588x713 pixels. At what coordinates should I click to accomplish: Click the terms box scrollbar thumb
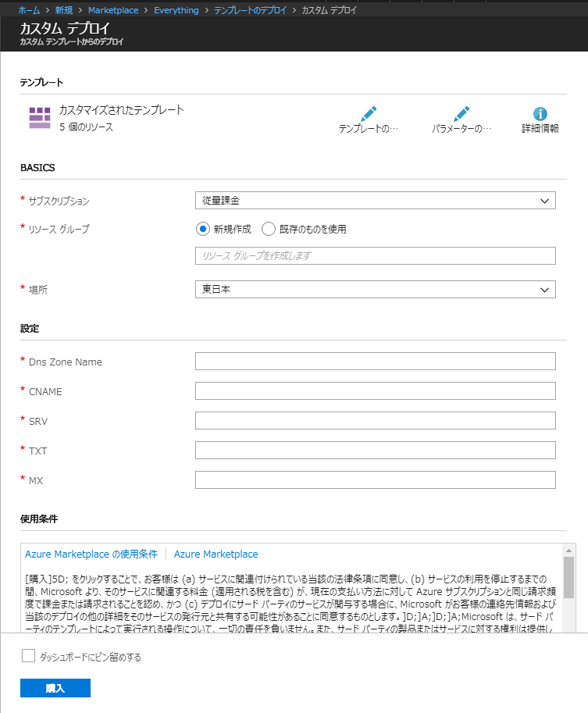[x=568, y=577]
